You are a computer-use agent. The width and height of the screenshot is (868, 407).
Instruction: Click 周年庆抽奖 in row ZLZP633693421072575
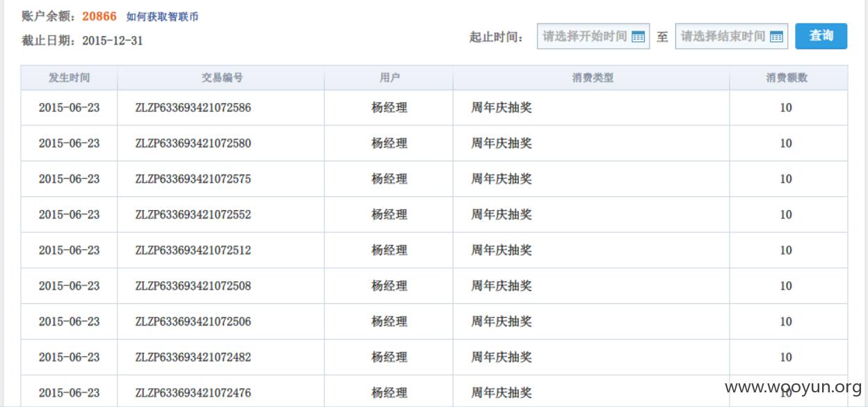pyautogui.click(x=501, y=179)
